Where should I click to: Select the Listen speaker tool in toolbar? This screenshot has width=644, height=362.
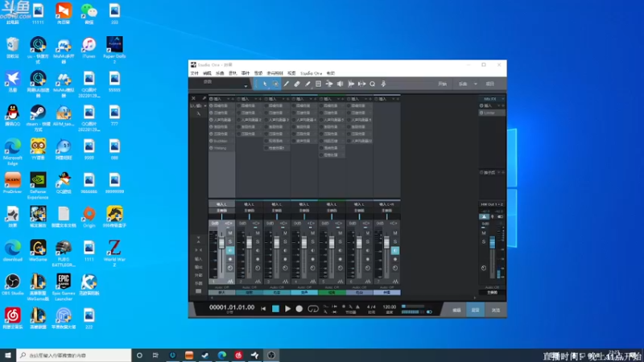click(340, 84)
